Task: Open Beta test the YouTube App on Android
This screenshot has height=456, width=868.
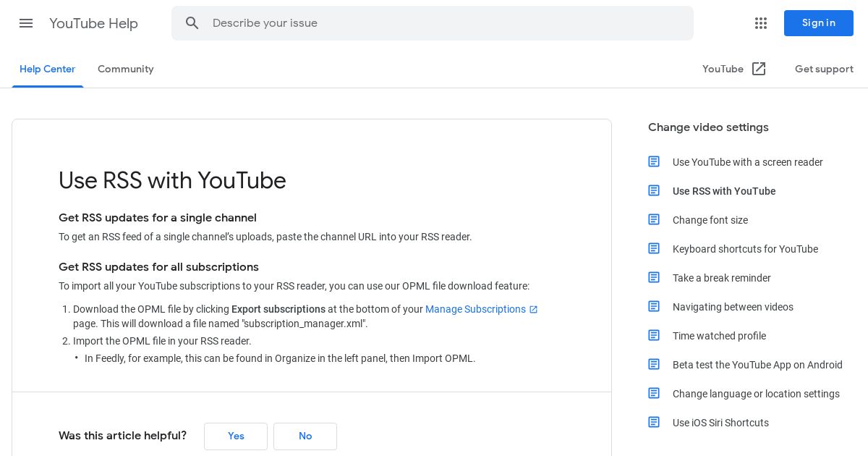Action: click(757, 365)
